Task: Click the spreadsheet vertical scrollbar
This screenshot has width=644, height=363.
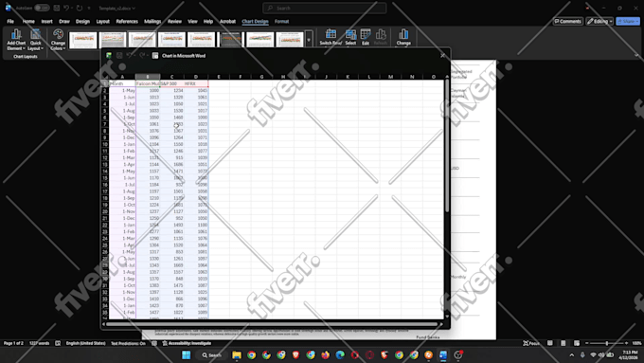Action: coord(447,146)
